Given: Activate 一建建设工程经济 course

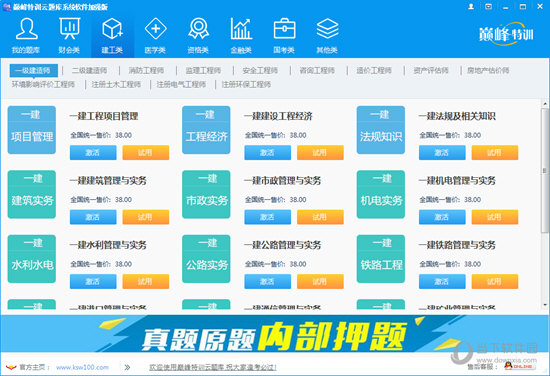Looking at the screenshot, I should (x=268, y=153).
